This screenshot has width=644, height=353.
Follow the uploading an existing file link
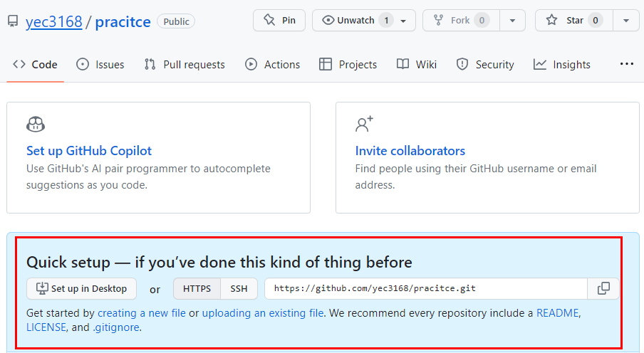pyautogui.click(x=263, y=312)
